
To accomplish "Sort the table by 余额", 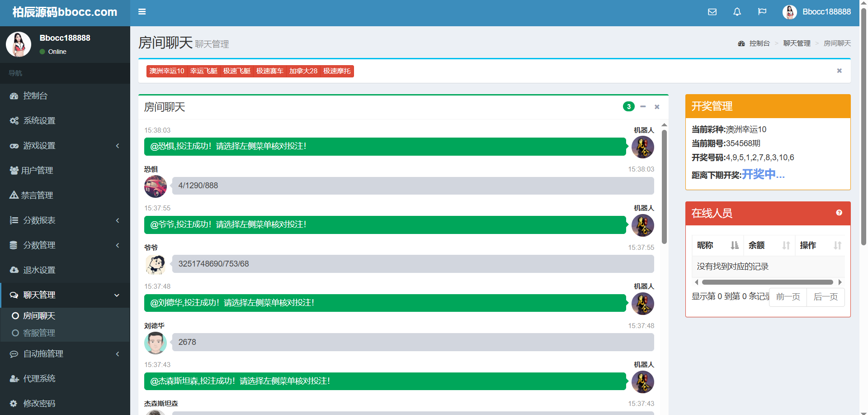I will (x=769, y=245).
